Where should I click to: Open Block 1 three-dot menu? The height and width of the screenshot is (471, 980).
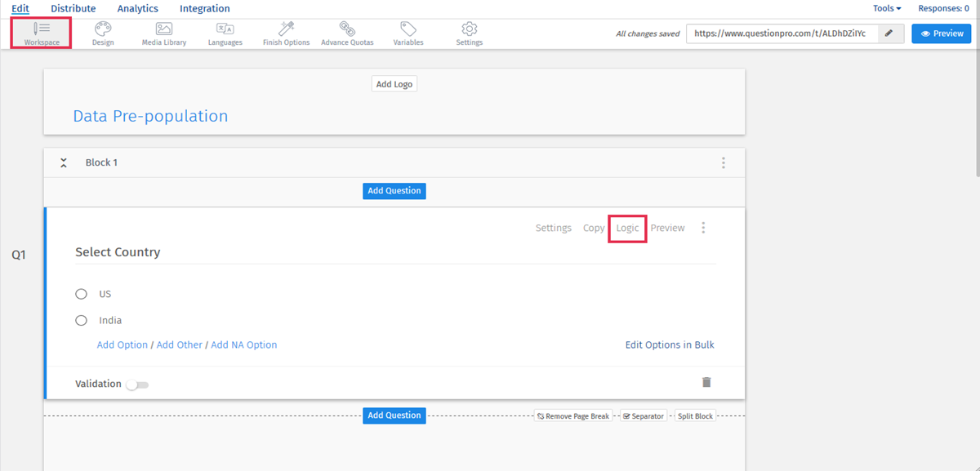tap(723, 162)
